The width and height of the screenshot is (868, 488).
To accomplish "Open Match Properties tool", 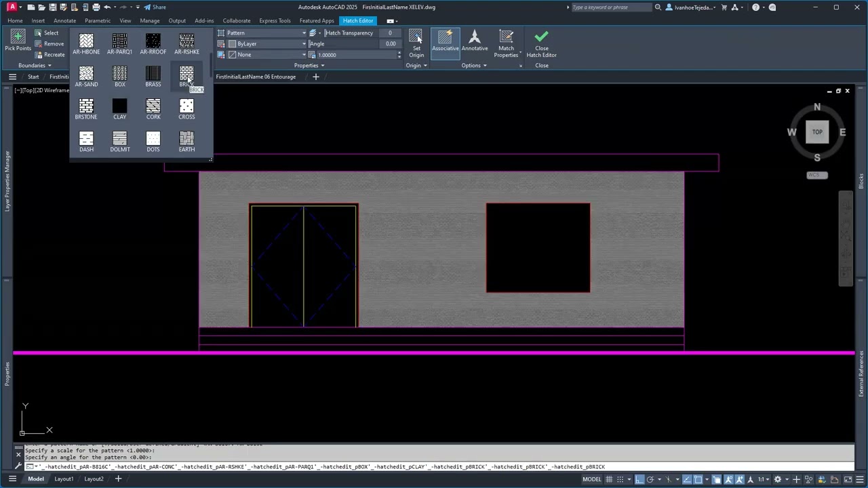I will pyautogui.click(x=506, y=44).
